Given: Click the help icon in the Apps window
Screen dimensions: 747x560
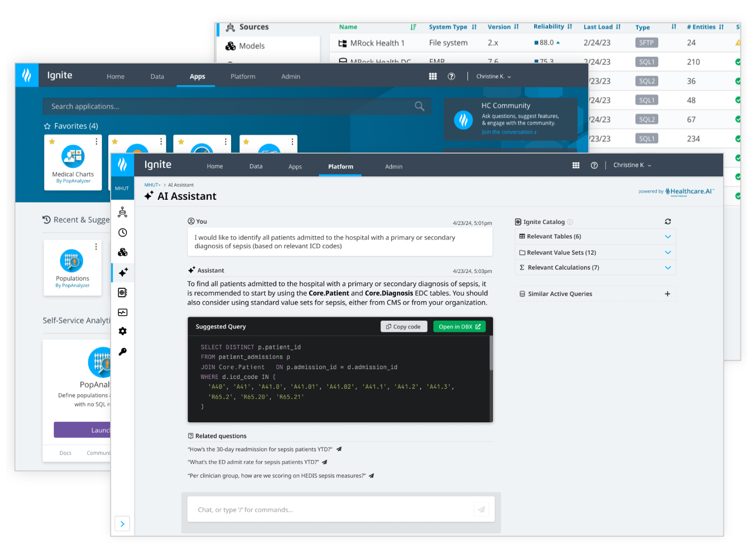Looking at the screenshot, I should click(451, 77).
